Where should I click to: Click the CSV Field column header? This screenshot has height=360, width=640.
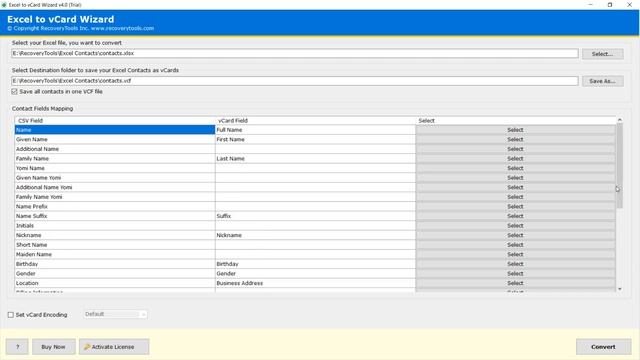coord(115,121)
